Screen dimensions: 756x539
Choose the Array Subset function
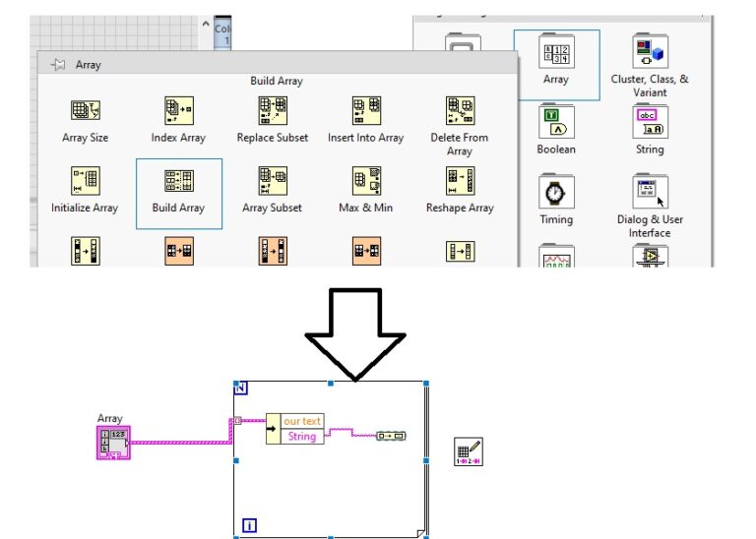click(x=272, y=181)
